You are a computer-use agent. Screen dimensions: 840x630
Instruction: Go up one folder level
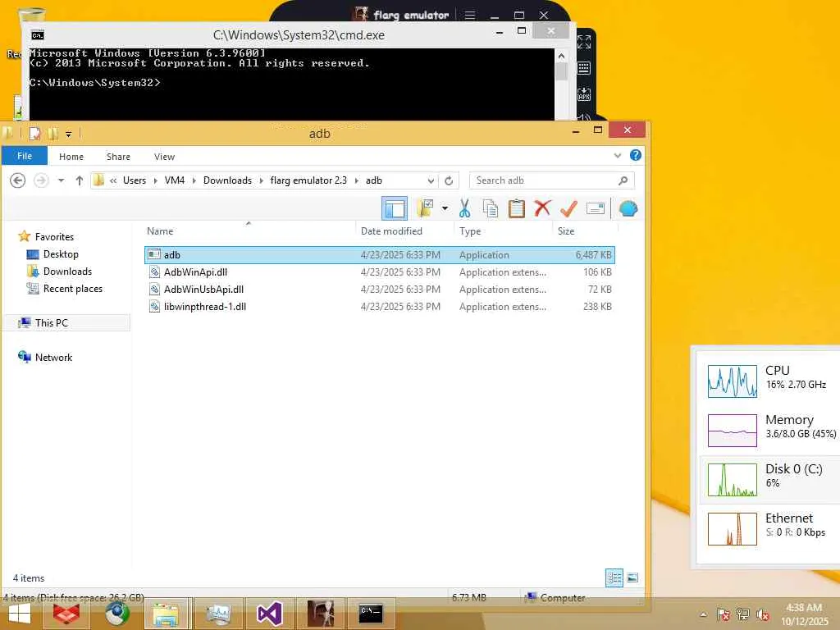coord(80,180)
